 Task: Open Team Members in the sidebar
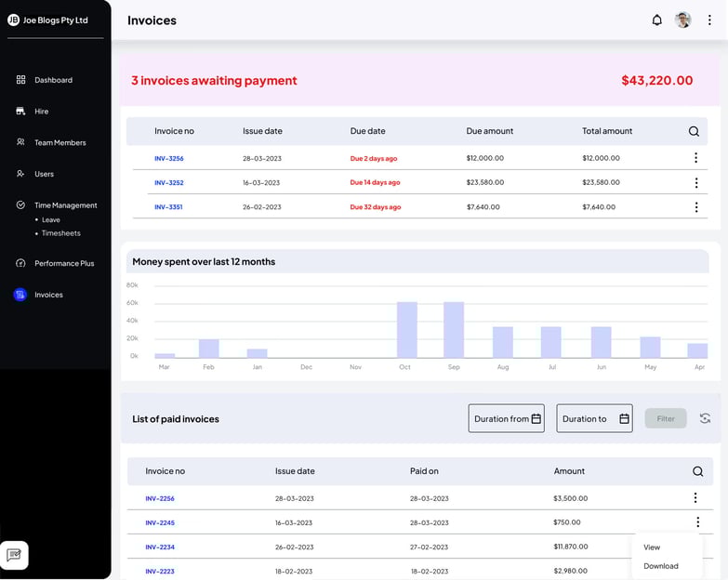[x=60, y=143]
